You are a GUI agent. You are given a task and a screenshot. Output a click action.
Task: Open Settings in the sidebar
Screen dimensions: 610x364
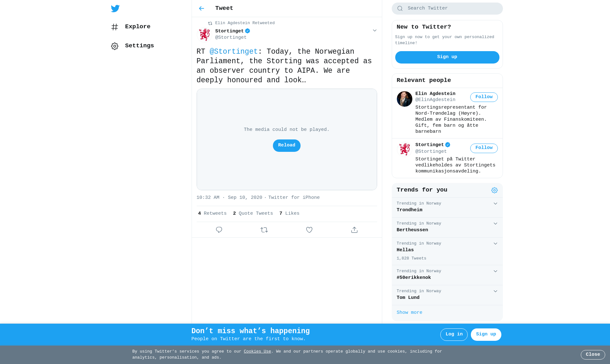[132, 46]
